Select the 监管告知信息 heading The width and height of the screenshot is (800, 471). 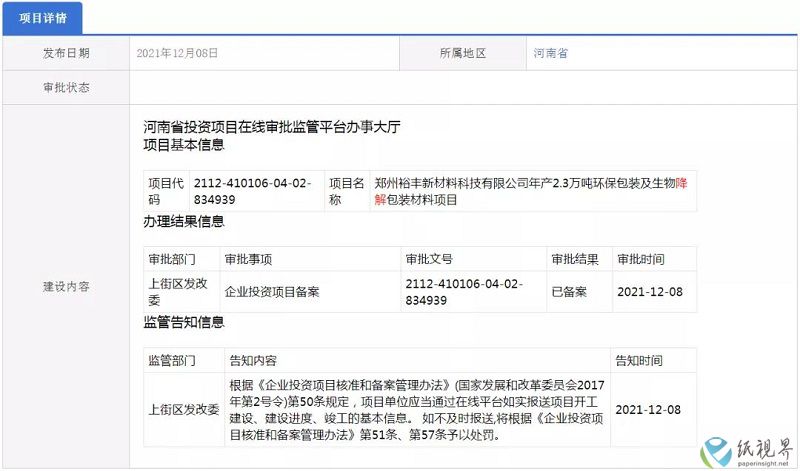184,323
